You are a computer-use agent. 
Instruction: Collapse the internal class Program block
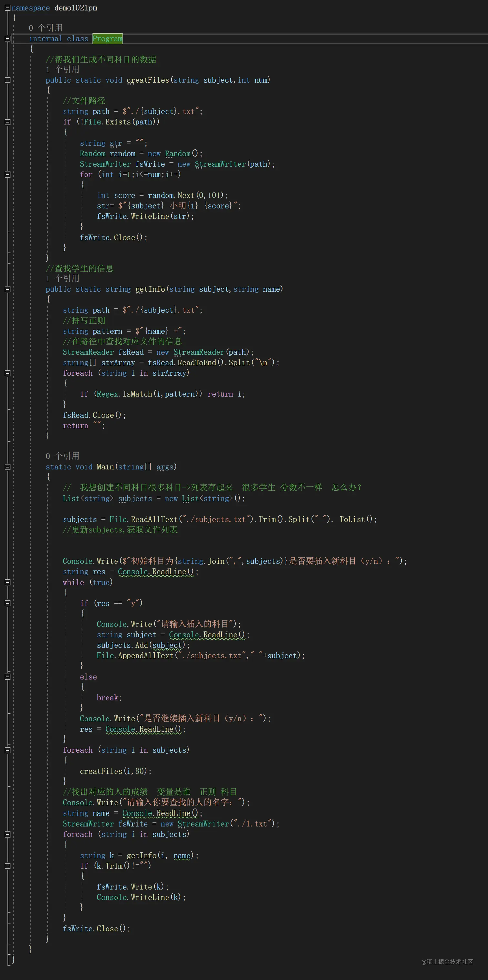(x=7, y=38)
